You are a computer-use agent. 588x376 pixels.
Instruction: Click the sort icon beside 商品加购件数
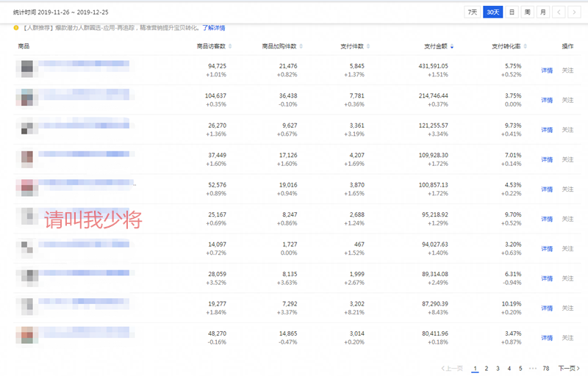(x=301, y=46)
